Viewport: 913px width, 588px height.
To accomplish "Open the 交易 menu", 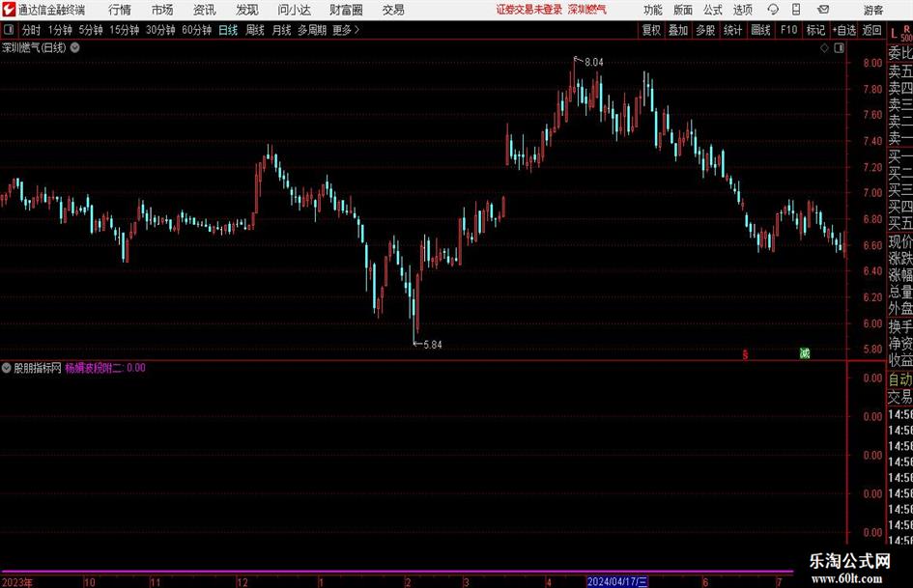I will [x=393, y=10].
